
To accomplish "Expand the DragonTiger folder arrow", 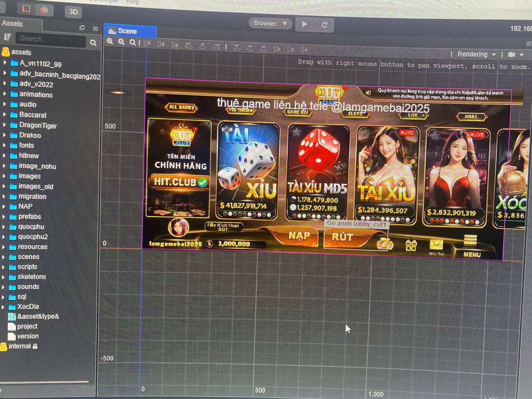I will point(5,125).
